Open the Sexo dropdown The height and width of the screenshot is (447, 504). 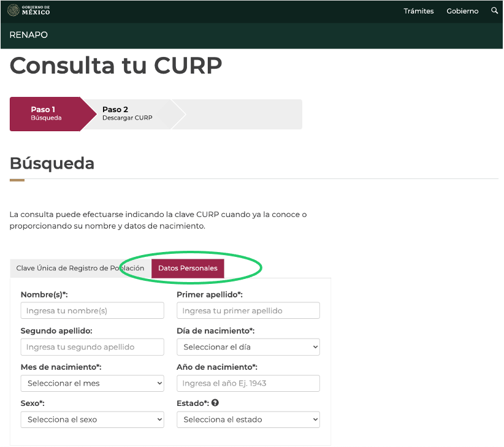[92, 419]
